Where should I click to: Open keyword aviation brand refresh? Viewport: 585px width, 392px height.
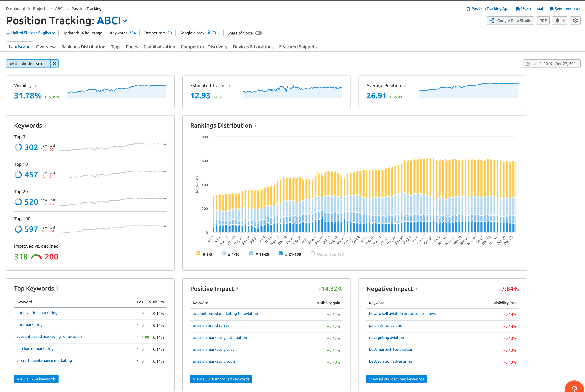pyautogui.click(x=212, y=326)
